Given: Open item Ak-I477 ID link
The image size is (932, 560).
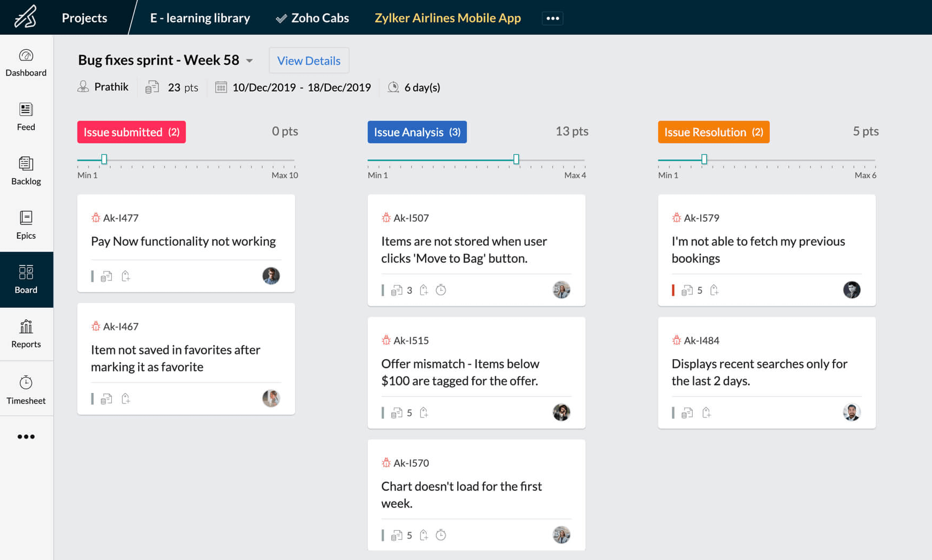Looking at the screenshot, I should tap(121, 218).
